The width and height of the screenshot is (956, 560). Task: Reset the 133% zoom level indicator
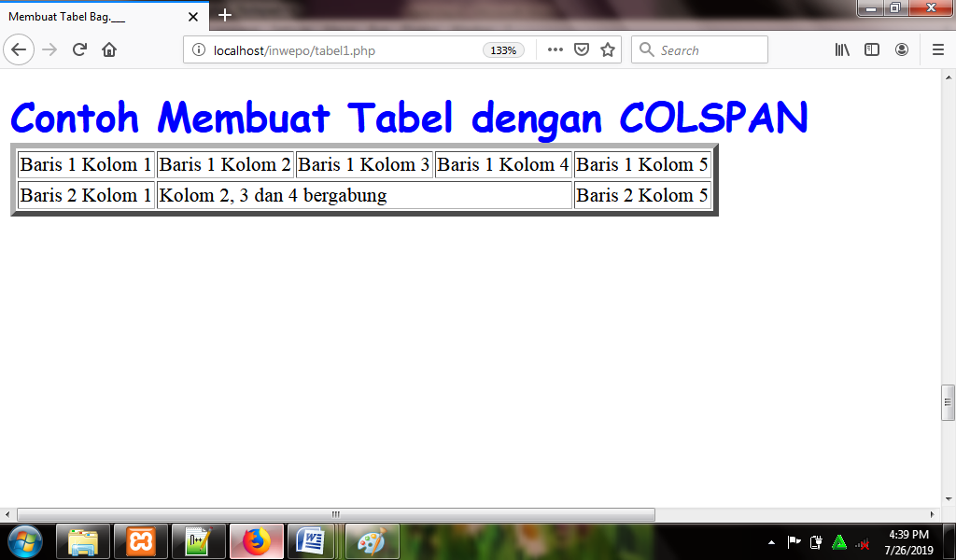(x=503, y=50)
